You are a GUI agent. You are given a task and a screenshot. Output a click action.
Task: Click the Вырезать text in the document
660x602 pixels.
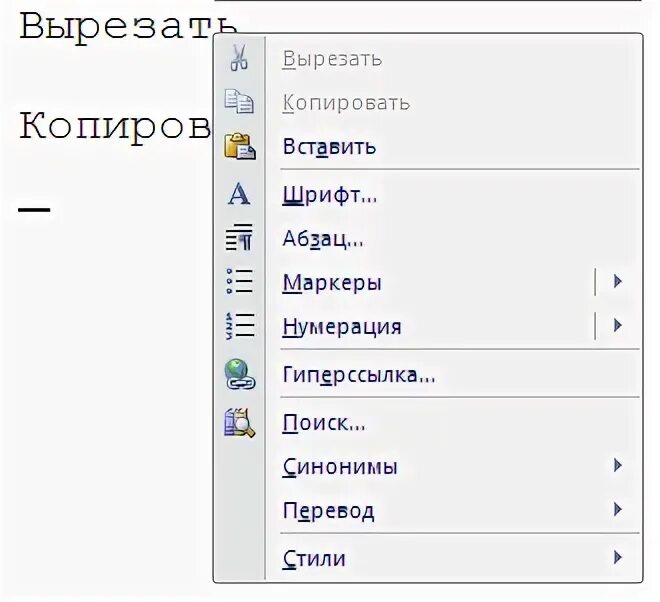pyautogui.click(x=128, y=27)
